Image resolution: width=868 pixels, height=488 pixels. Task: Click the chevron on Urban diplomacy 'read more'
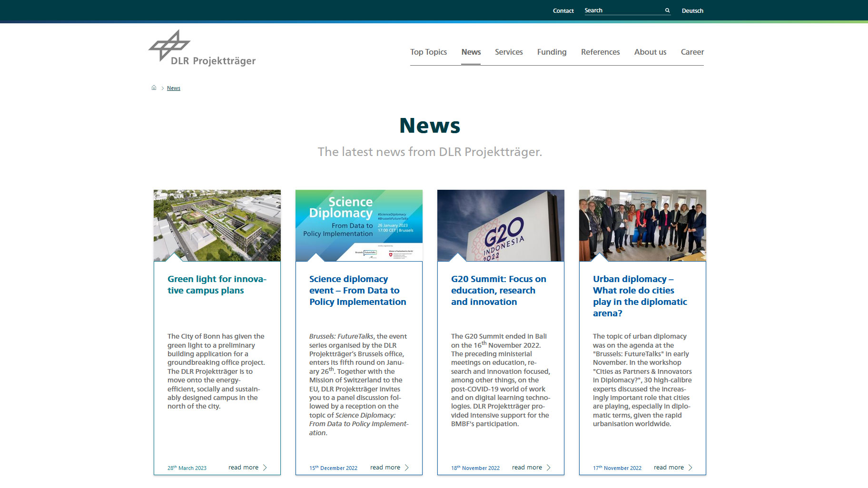point(691,467)
